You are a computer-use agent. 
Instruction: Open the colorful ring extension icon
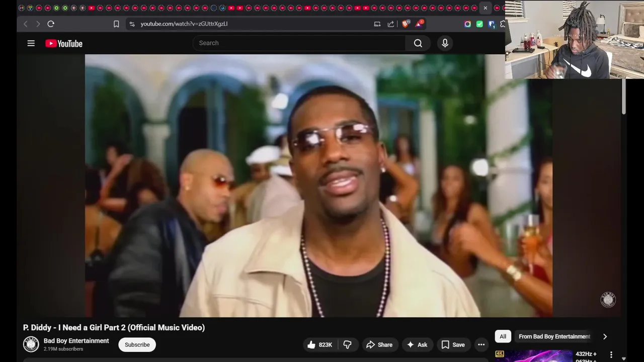(x=467, y=24)
